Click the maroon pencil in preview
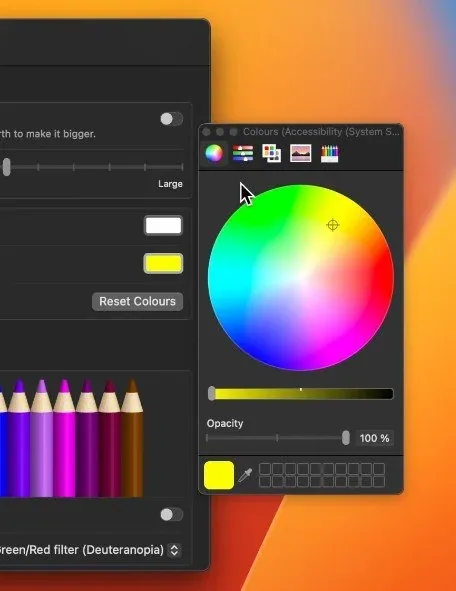 110,439
